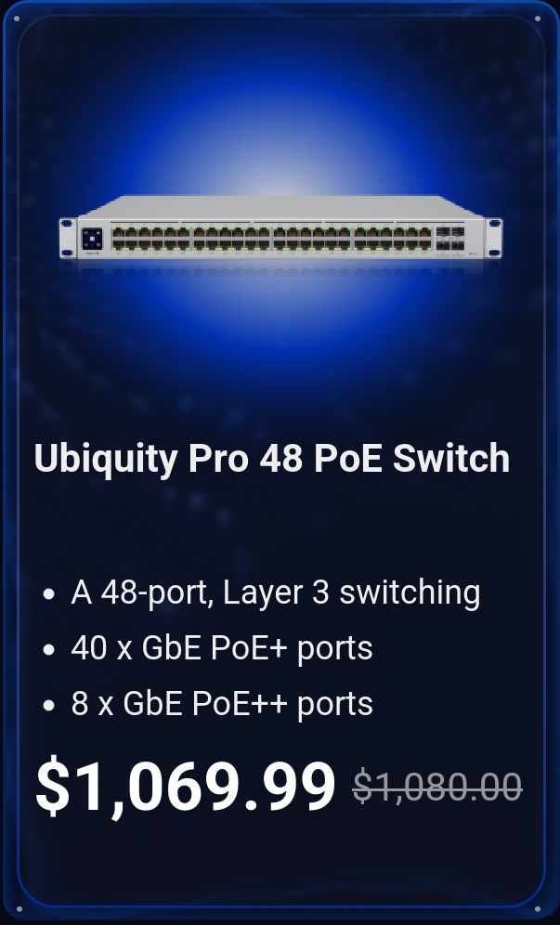Click the $1,069.99 sale price
560x925 pixels.
tap(186, 787)
